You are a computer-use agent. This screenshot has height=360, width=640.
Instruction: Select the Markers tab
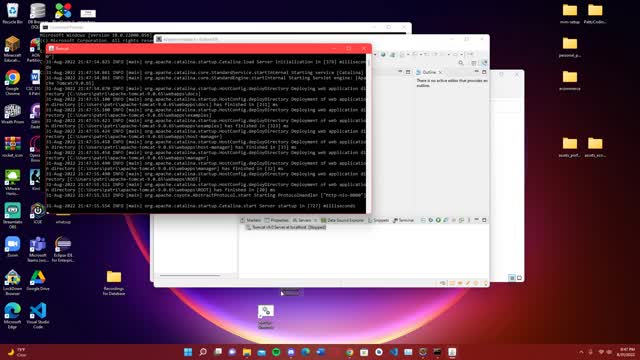pyautogui.click(x=251, y=220)
